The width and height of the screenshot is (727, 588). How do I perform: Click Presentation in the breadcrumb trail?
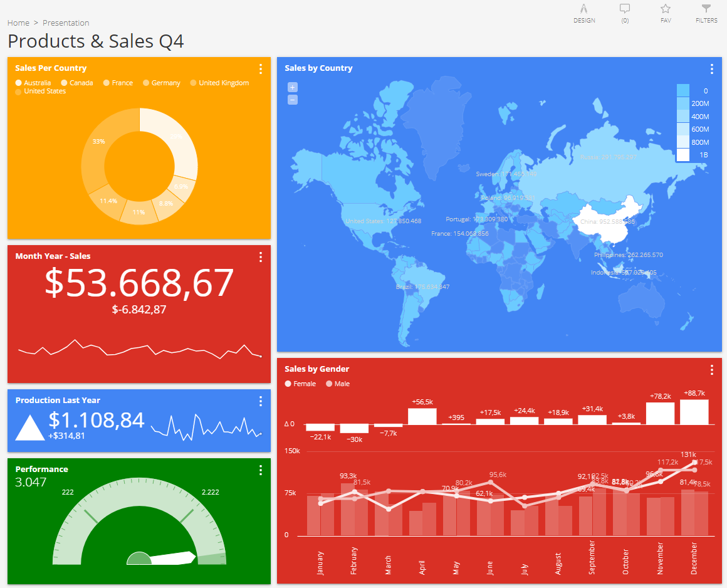pyautogui.click(x=66, y=23)
